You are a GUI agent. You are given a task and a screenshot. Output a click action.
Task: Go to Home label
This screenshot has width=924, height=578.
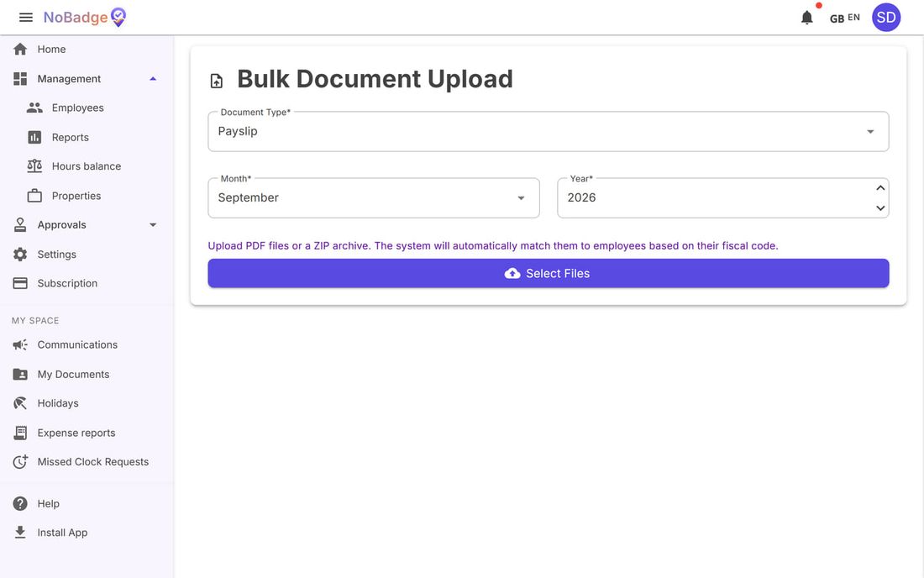[51, 49]
